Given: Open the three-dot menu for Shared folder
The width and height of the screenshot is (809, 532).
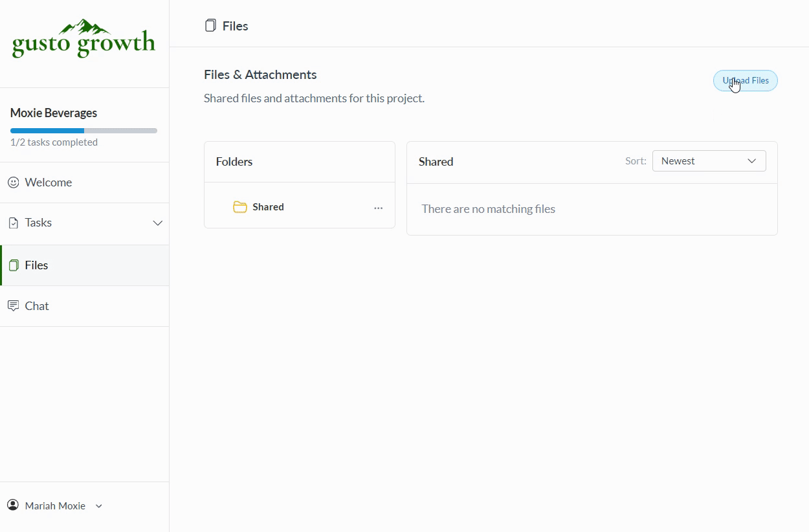Looking at the screenshot, I should [x=378, y=208].
